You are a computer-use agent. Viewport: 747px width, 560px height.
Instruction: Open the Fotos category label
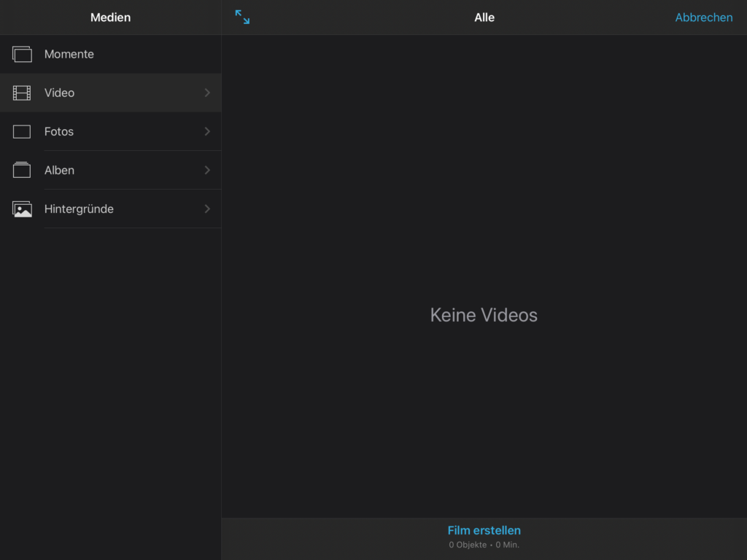(58, 131)
